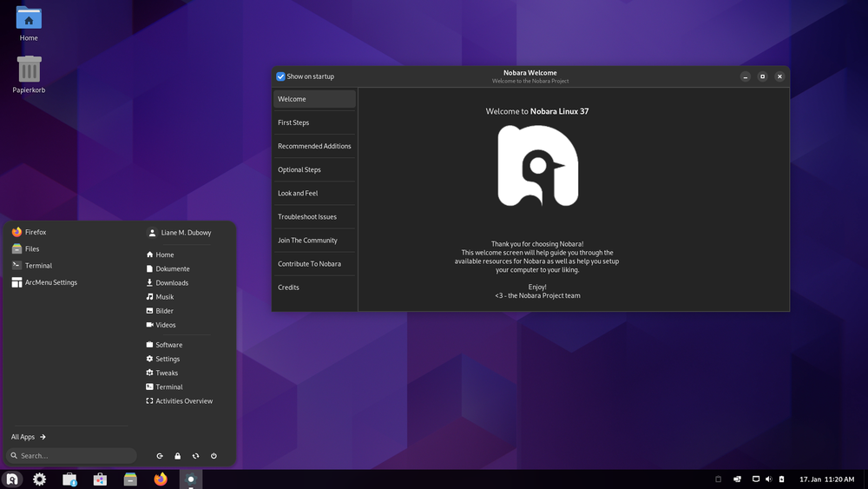The width and height of the screenshot is (868, 489).
Task: Open Activities Overview from menu
Action: tap(180, 401)
